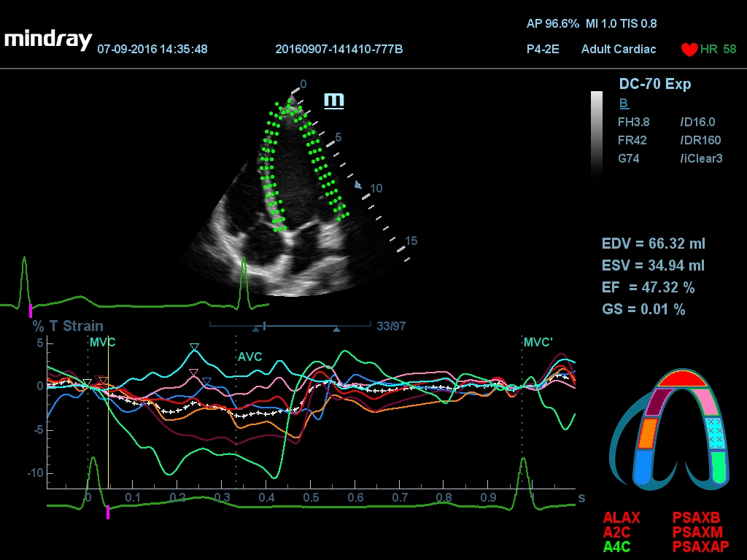This screenshot has height=560, width=747.
Task: Click the blue peak triangle marker on graph
Action: tap(206, 381)
